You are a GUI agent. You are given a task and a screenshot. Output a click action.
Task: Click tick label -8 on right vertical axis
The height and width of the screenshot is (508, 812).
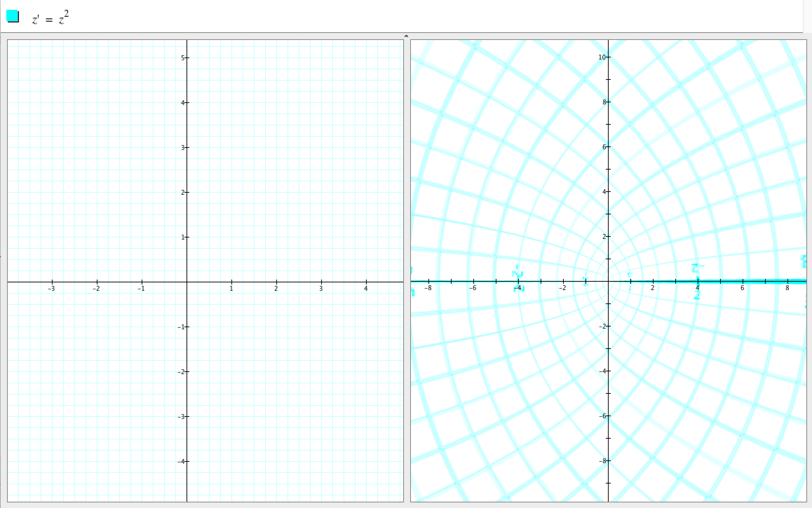[602, 461]
